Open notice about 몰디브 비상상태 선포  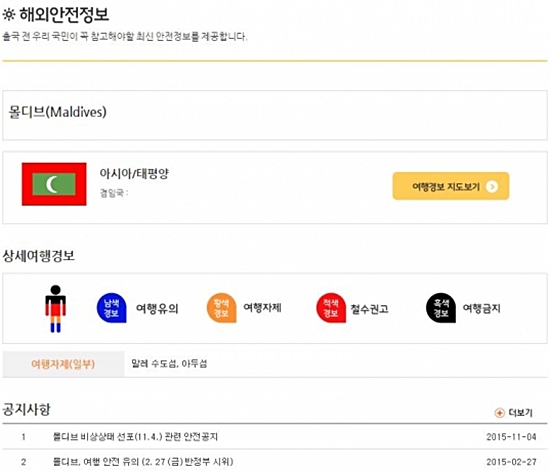(x=135, y=437)
